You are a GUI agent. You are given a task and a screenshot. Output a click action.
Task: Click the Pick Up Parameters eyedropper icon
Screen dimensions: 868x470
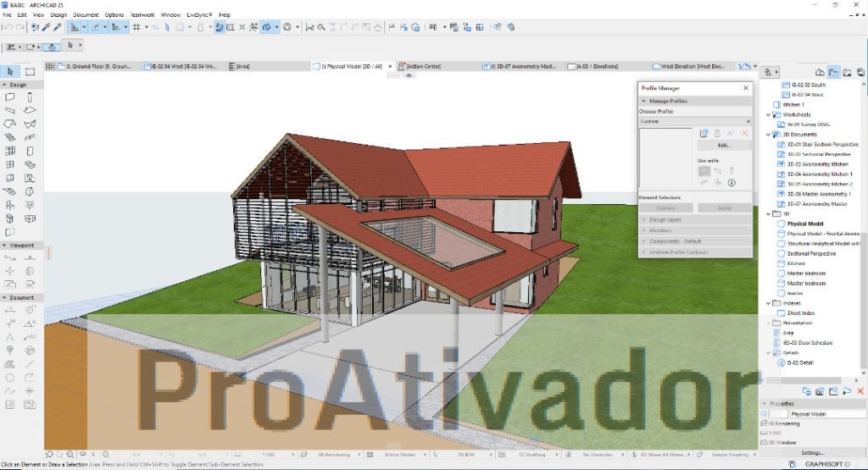tap(47, 27)
